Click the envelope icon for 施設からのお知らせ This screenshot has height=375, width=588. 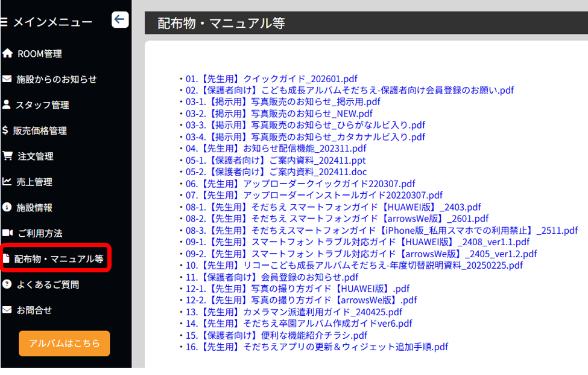point(7,79)
